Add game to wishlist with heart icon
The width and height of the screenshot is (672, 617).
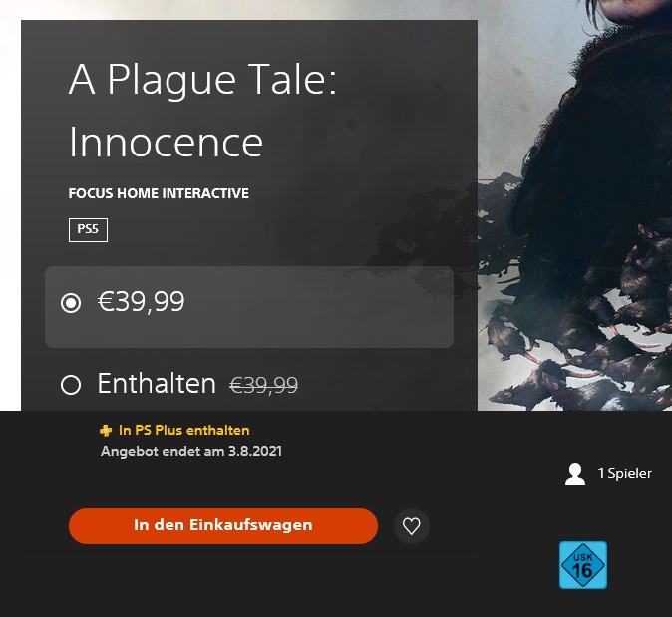pyautogui.click(x=411, y=525)
